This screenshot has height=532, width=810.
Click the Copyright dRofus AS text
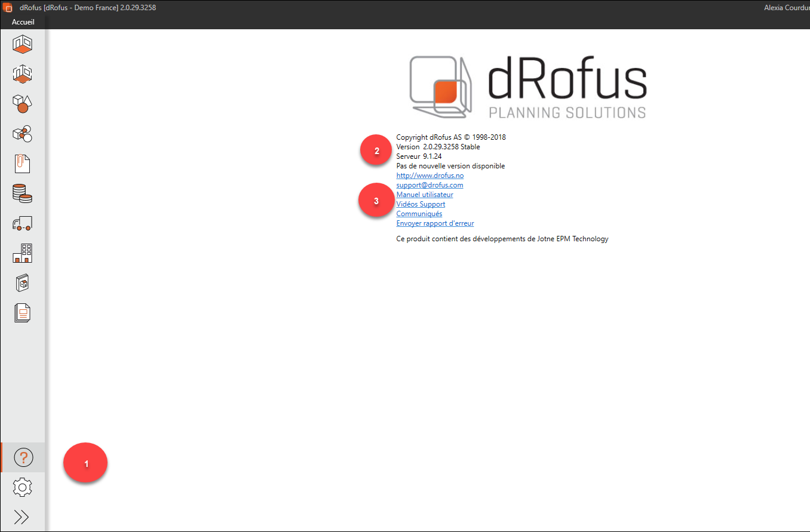pos(451,137)
